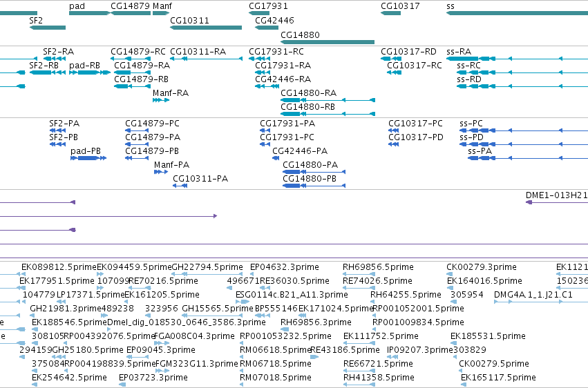Screen dimensions: 588x388
Task: Open protein CG42446-PA
Action: (x=300, y=151)
